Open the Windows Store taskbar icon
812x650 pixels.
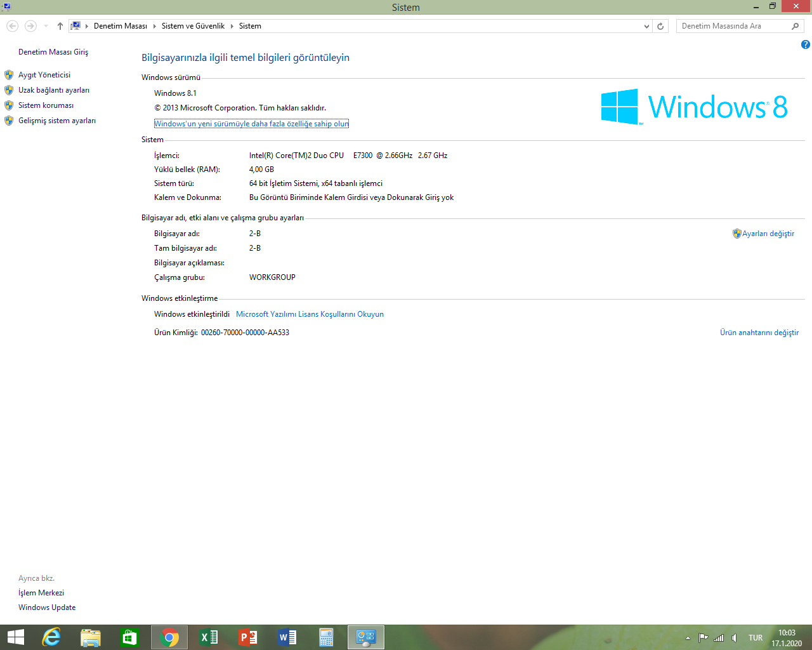[x=130, y=637]
